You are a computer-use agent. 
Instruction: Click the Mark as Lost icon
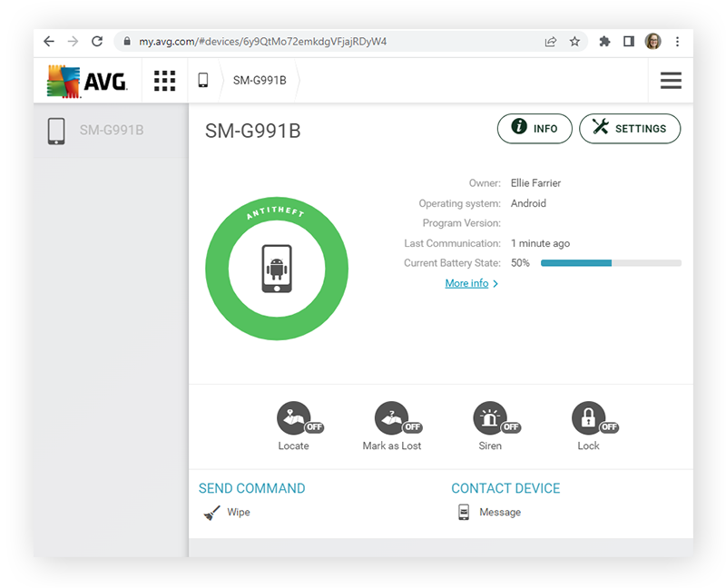tap(394, 419)
